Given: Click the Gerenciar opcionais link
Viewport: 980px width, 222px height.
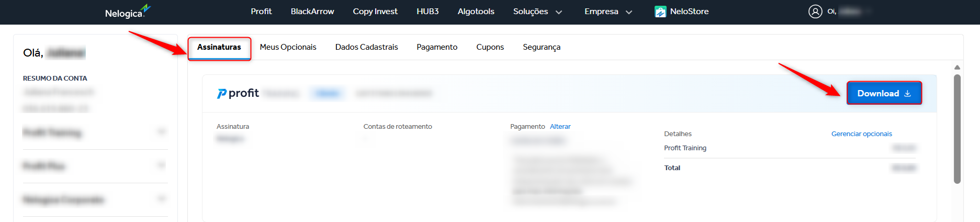Looking at the screenshot, I should pos(862,134).
